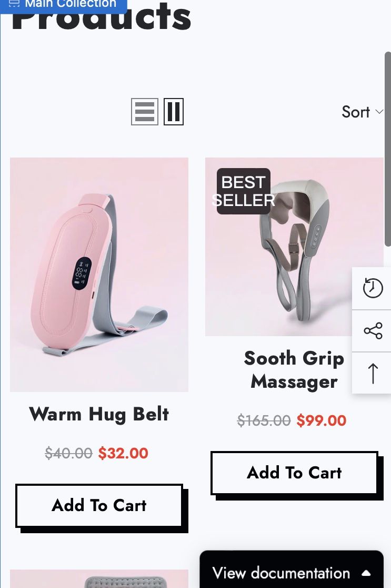Screen dimensions: 391x588
Task: Click the Sort chevron arrow
Action: (379, 112)
